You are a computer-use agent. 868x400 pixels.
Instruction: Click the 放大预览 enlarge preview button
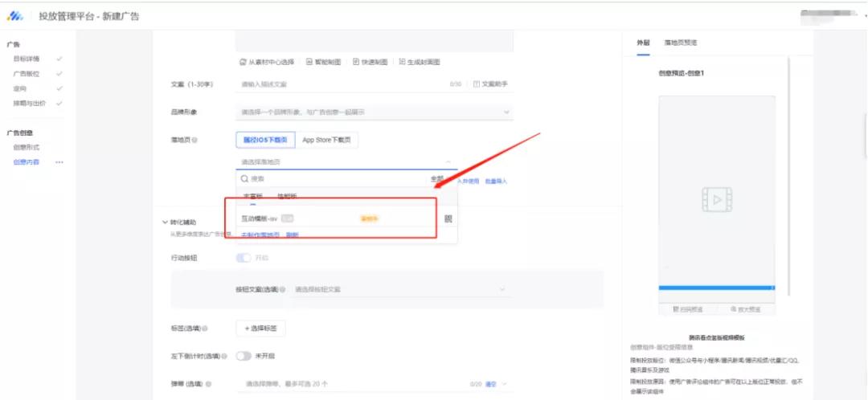click(x=746, y=309)
